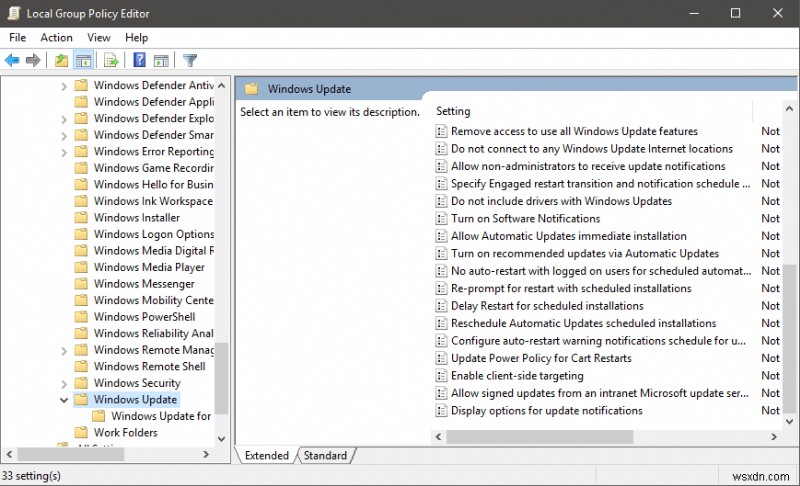
Task: Click policy icon for Display options setting
Action: point(441,411)
